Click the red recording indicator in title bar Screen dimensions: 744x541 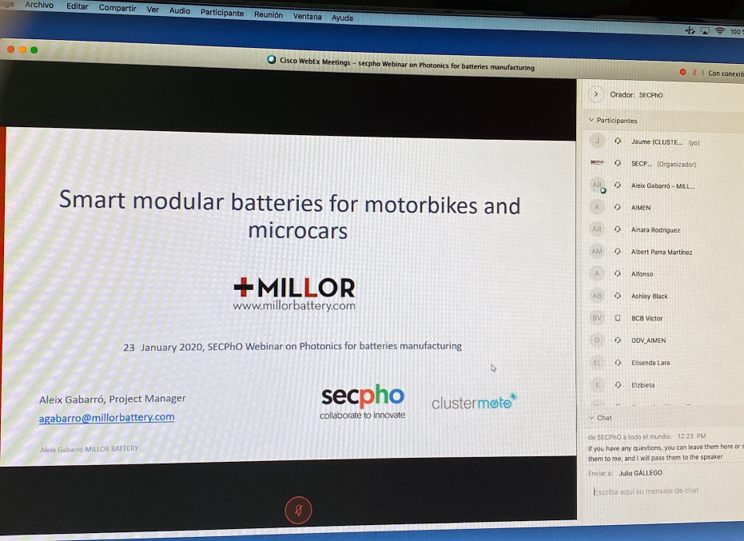pyautogui.click(x=683, y=72)
